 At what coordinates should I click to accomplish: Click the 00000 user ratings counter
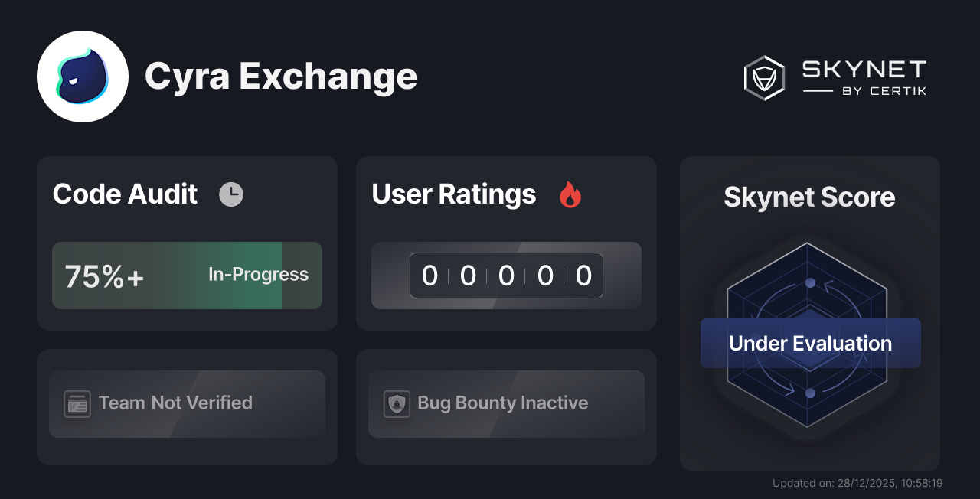[506, 276]
